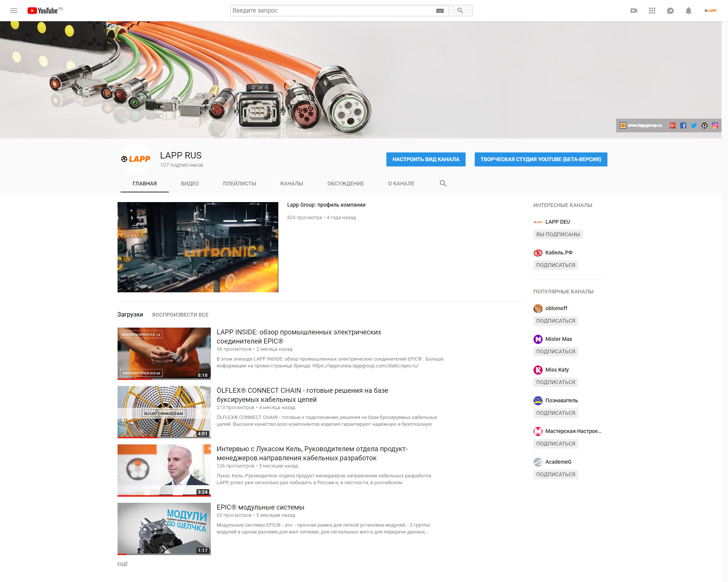
Task: Expand more uploads with ЕЩЁ
Action: pyautogui.click(x=123, y=564)
